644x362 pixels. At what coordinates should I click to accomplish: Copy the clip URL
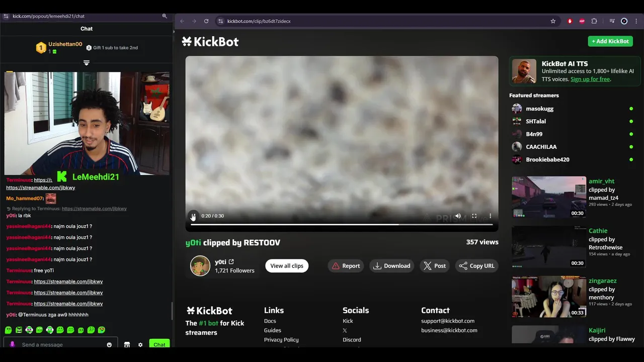[x=476, y=266]
